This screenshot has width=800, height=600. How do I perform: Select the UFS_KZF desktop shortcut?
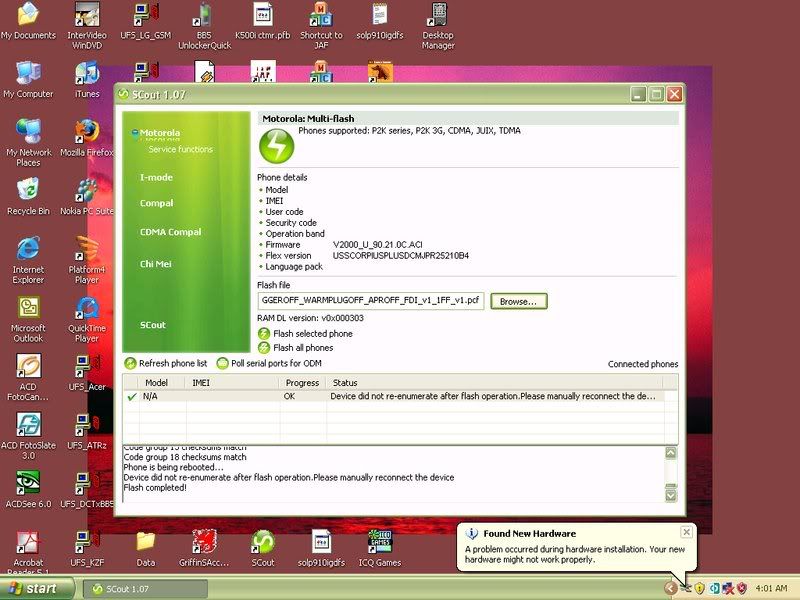click(x=87, y=549)
